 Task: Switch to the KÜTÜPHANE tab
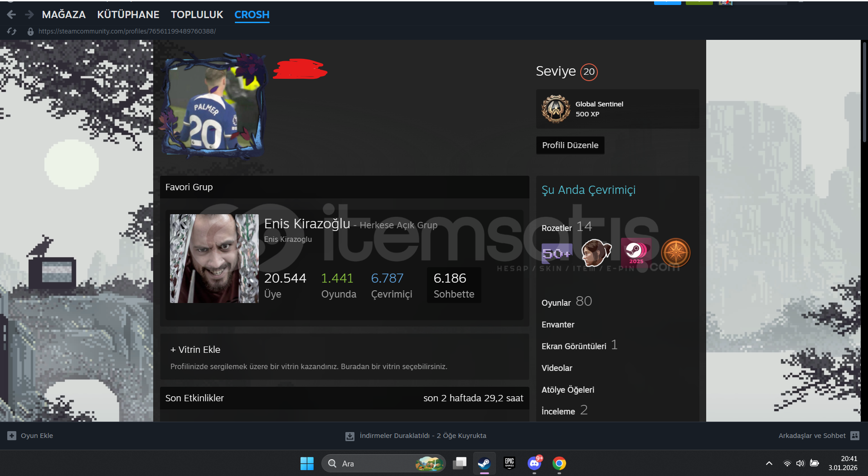(128, 14)
